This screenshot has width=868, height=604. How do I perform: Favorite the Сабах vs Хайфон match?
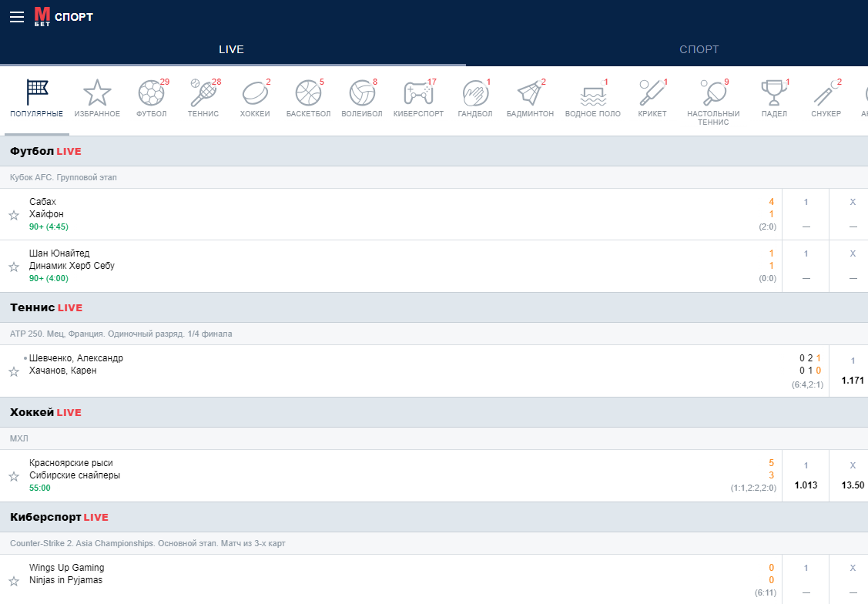click(x=14, y=215)
